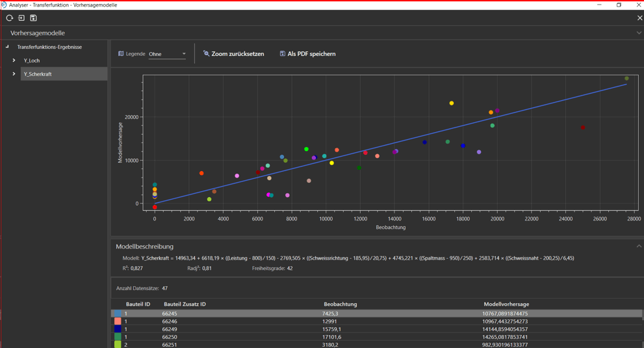Maximize or restore the Analyser window

619,5
